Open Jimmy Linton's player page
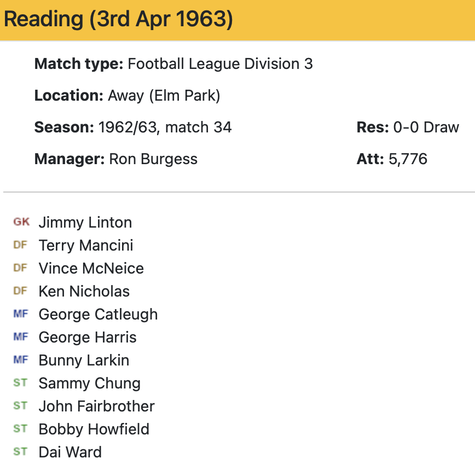The width and height of the screenshot is (475, 476). 85,223
